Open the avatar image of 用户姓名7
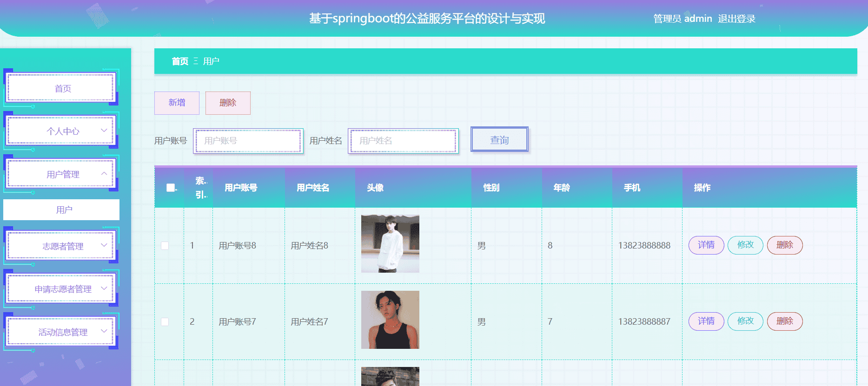Screen dimensions: 868x386 coord(390,320)
